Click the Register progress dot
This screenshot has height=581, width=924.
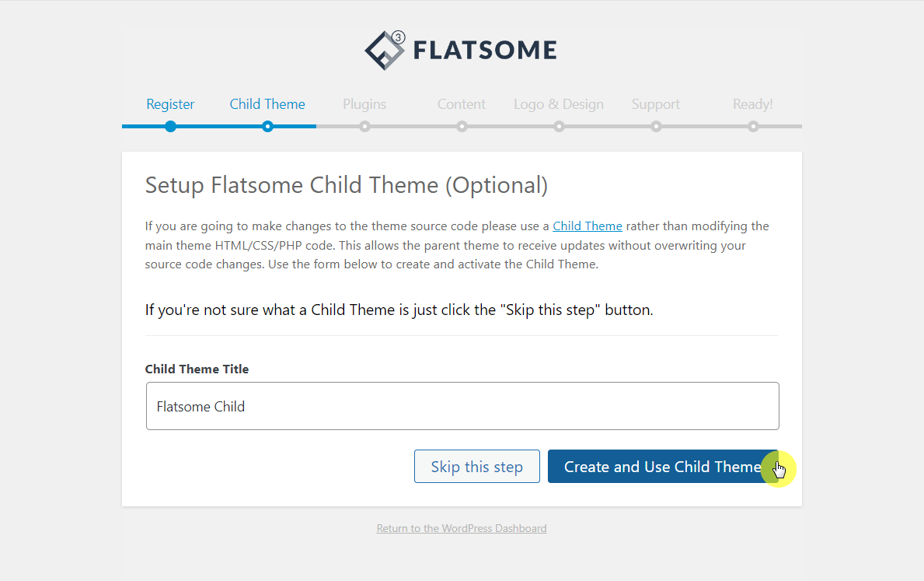pyautogui.click(x=170, y=126)
